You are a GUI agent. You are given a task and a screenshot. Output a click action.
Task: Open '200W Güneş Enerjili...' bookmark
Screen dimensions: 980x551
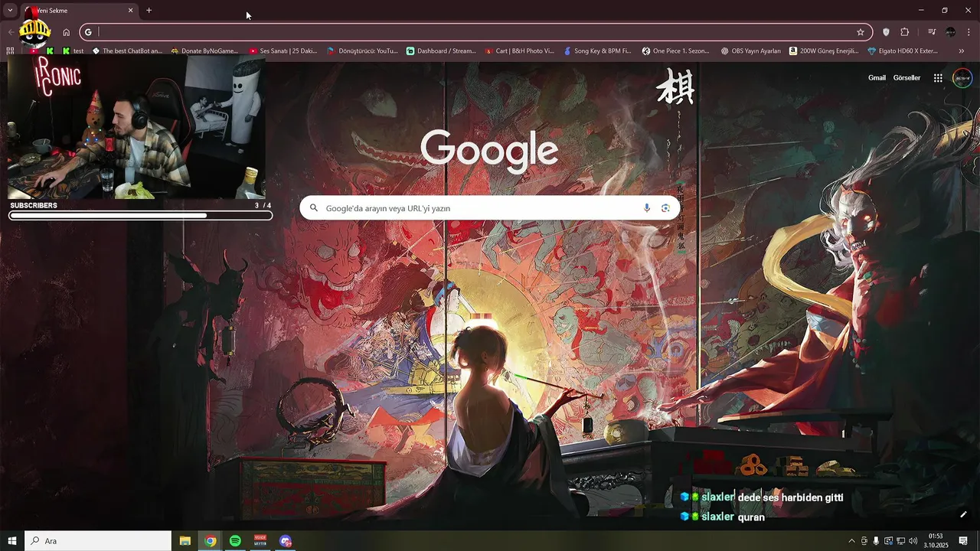(824, 51)
